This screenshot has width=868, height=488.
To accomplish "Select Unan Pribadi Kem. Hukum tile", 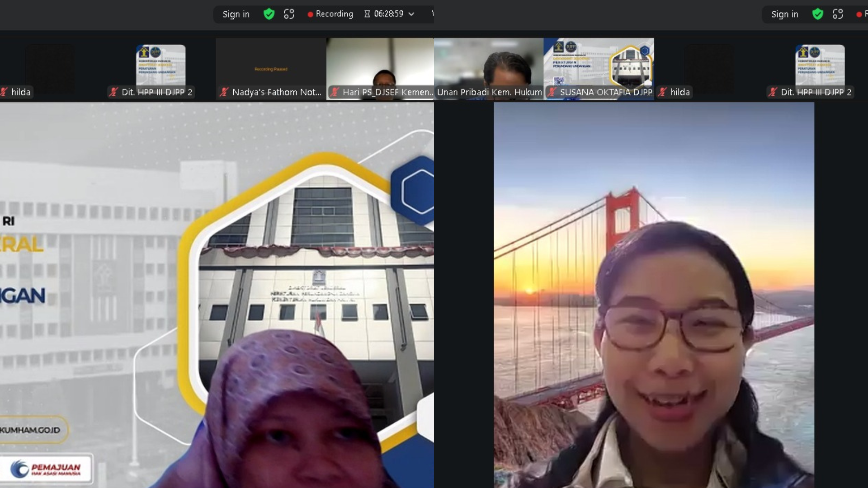I will coord(489,68).
